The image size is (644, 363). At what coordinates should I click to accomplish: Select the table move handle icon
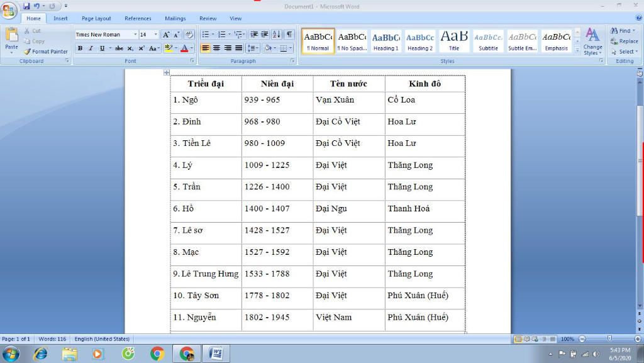tap(166, 73)
